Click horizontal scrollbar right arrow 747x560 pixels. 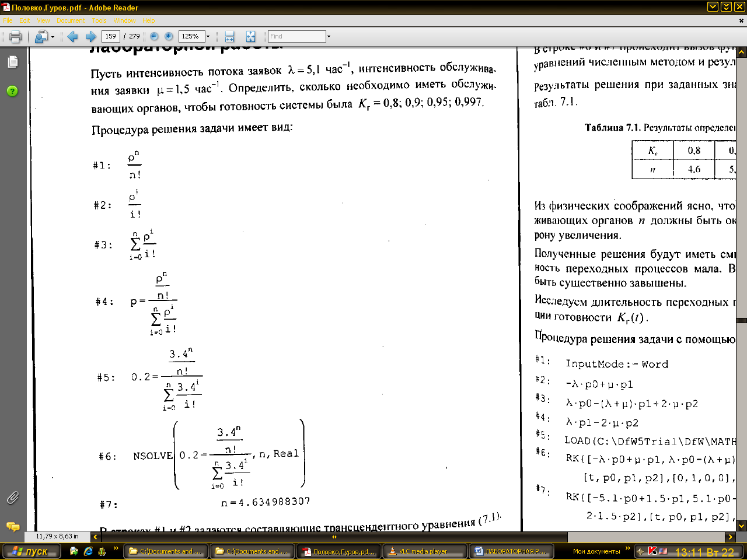tap(730, 537)
